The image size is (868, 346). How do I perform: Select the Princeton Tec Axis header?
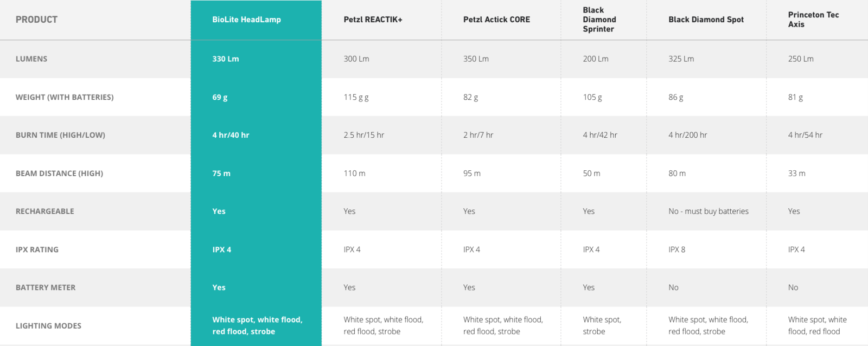coord(813,20)
